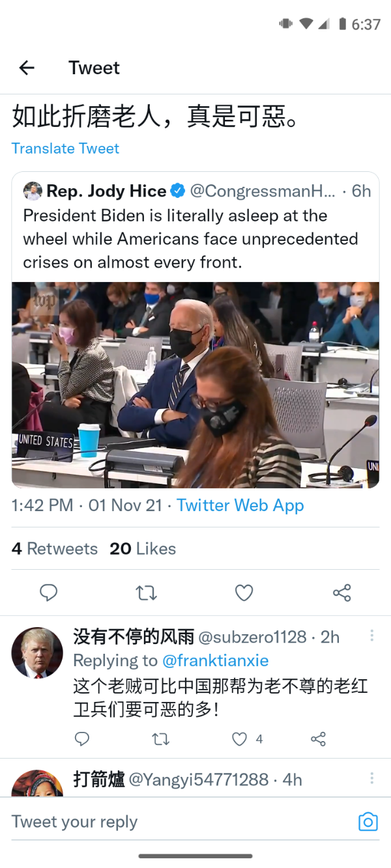Open the reply composer via comment icon
391x868 pixels.
(x=49, y=593)
